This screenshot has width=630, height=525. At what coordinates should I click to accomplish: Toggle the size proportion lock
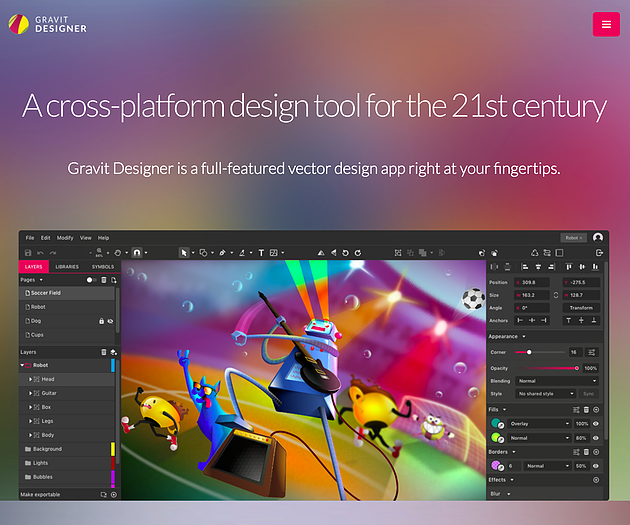coord(556,295)
